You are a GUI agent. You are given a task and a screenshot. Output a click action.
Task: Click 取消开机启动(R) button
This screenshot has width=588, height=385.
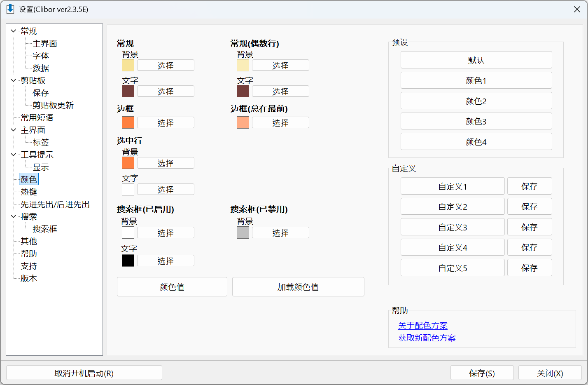coord(84,373)
